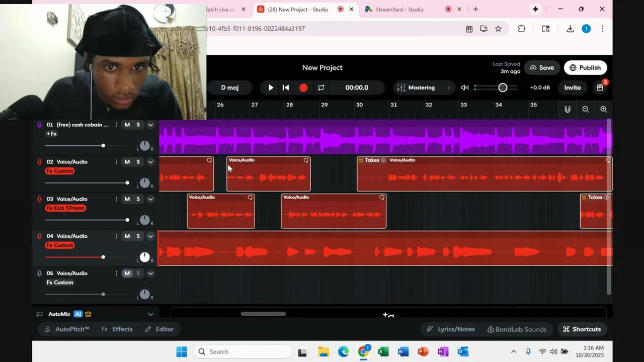Bookmark page with the Chrome star icon

(x=498, y=29)
